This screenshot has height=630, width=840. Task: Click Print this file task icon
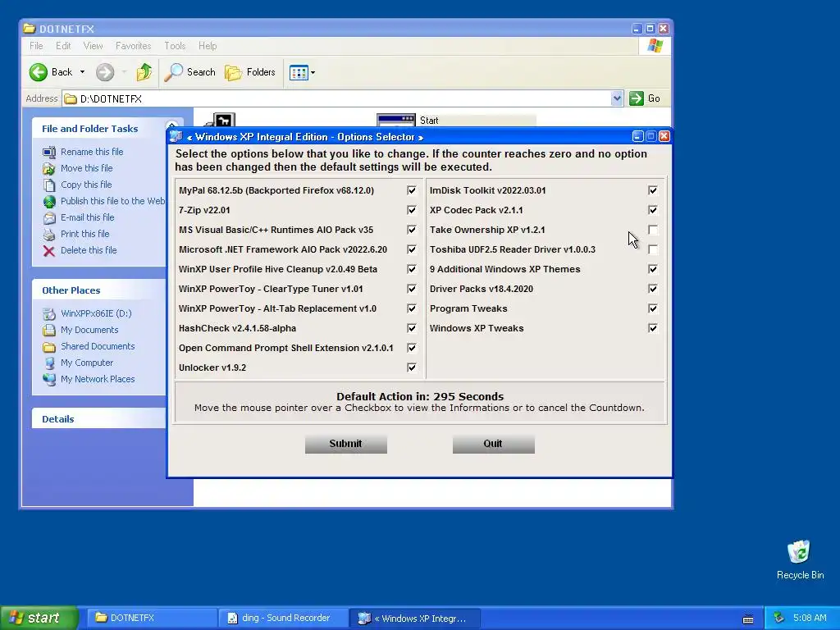[48, 234]
